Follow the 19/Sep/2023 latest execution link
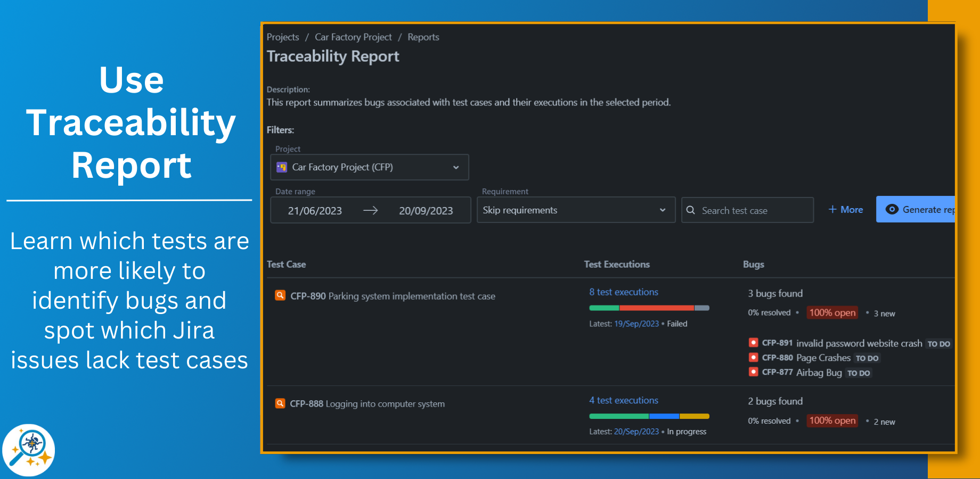The height and width of the screenshot is (479, 980). click(x=636, y=323)
